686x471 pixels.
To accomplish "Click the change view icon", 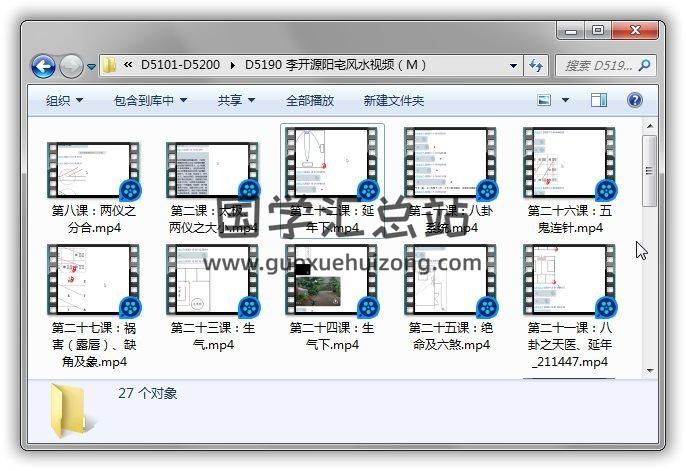I will coord(544,100).
